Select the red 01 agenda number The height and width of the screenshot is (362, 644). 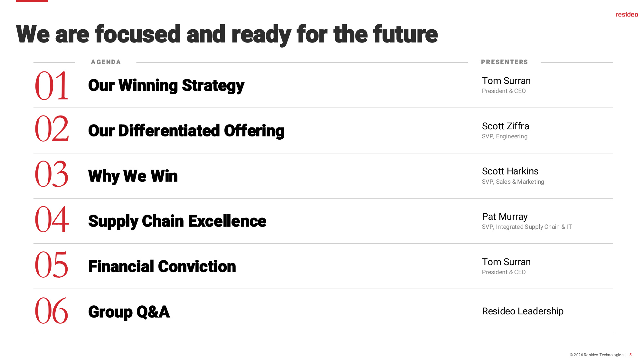tap(52, 86)
